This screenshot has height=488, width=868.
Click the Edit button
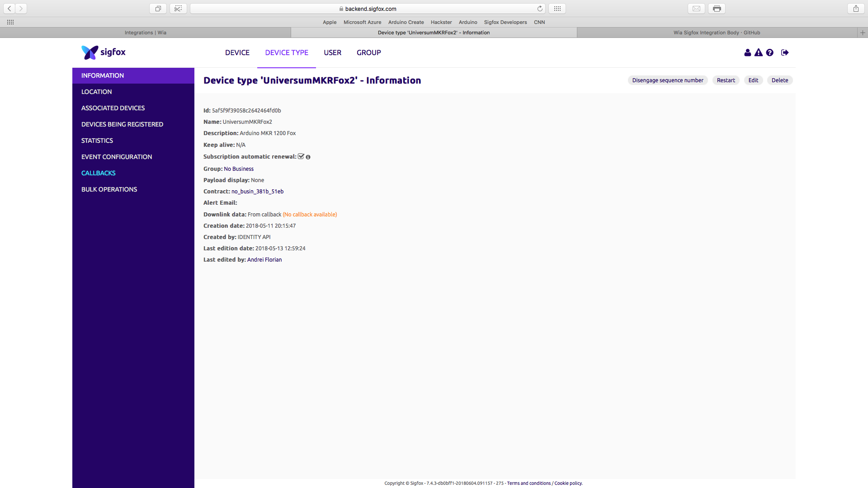point(753,80)
